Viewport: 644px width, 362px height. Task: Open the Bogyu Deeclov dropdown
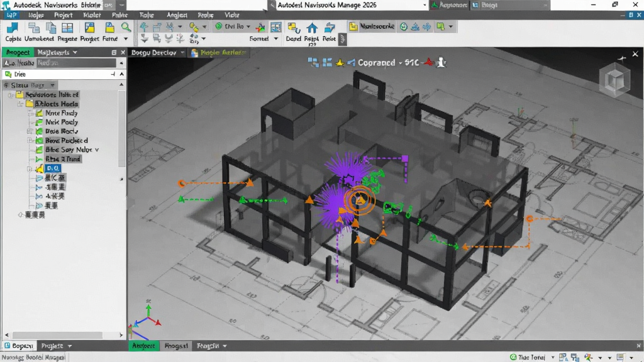[158, 53]
